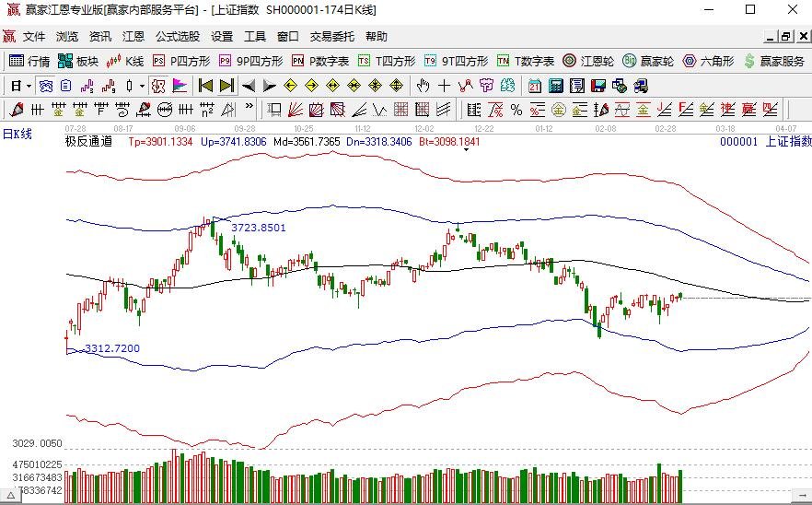Click the black right triangle arrow
Viewport: 812px width, 505px height.
point(269,86)
